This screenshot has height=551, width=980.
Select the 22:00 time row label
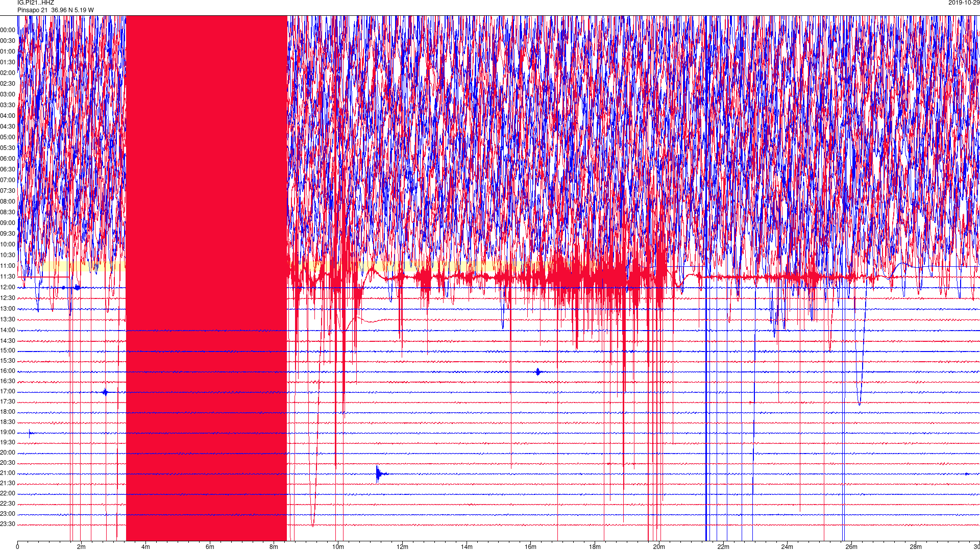tap(8, 493)
